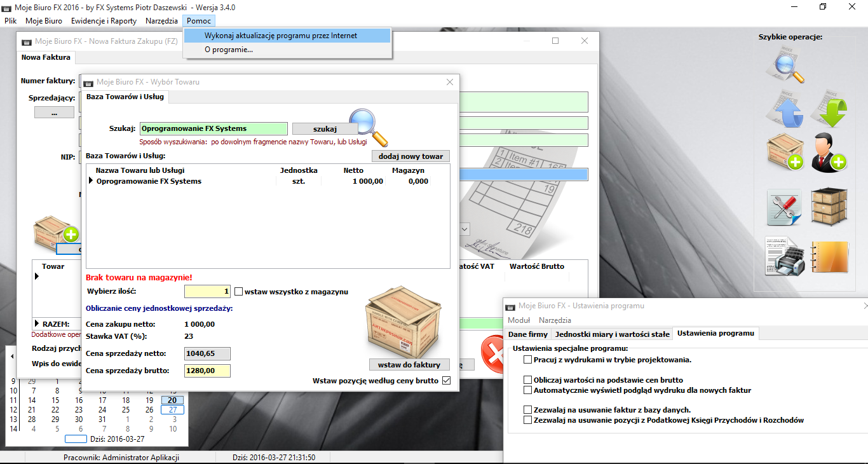Open program settings tools quick icon
The width and height of the screenshot is (868, 464).
(785, 207)
